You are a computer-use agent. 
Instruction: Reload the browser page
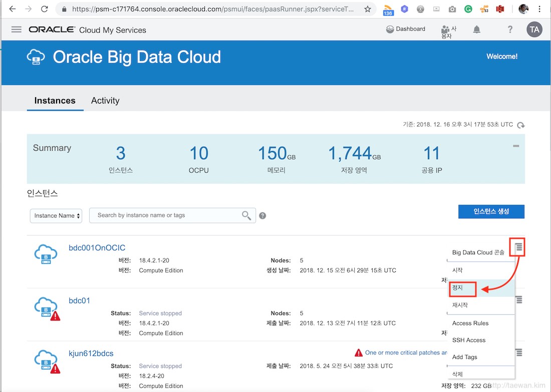point(45,9)
